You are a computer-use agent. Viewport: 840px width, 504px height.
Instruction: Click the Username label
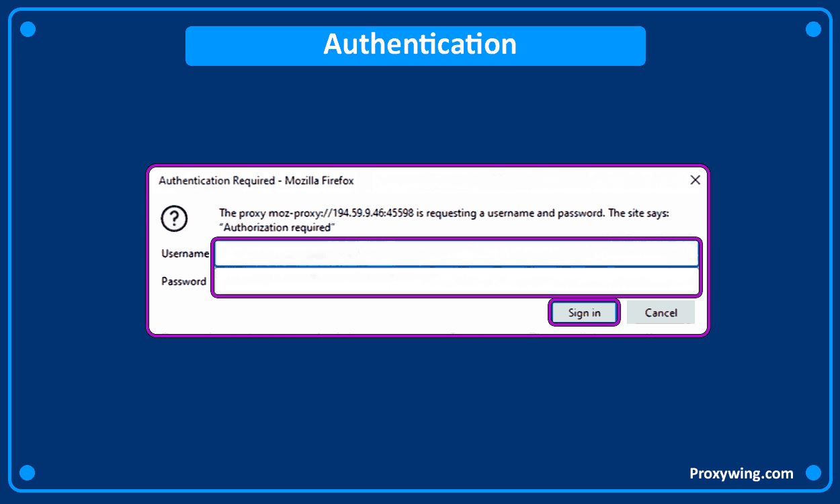pos(184,253)
